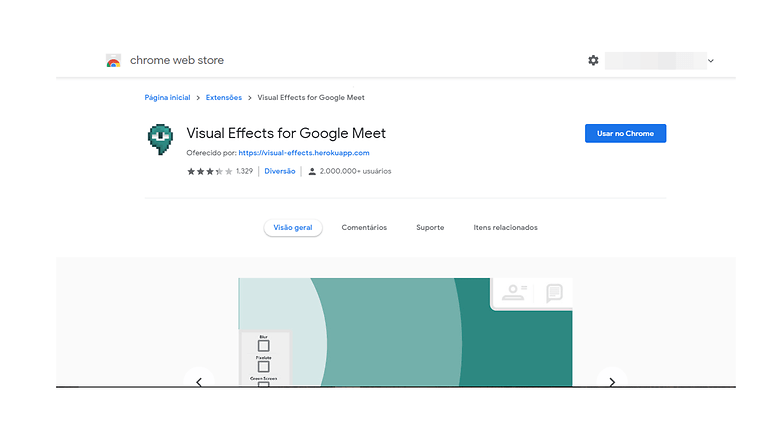
Task: Click the extension preview screenshot
Action: [x=405, y=332]
